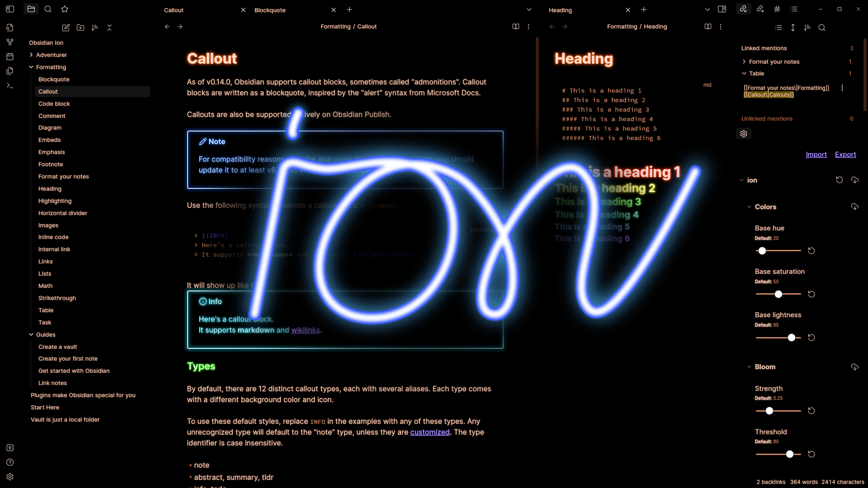
Task: Open the help icon in the ribbon
Action: [10, 462]
